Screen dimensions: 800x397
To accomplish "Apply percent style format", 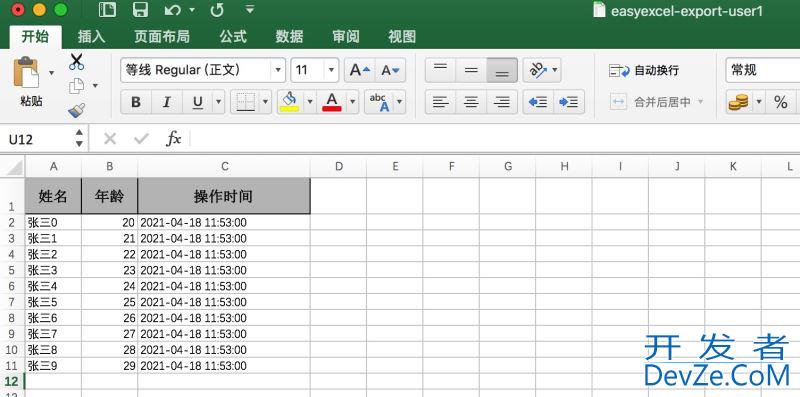I will pyautogui.click(x=781, y=102).
